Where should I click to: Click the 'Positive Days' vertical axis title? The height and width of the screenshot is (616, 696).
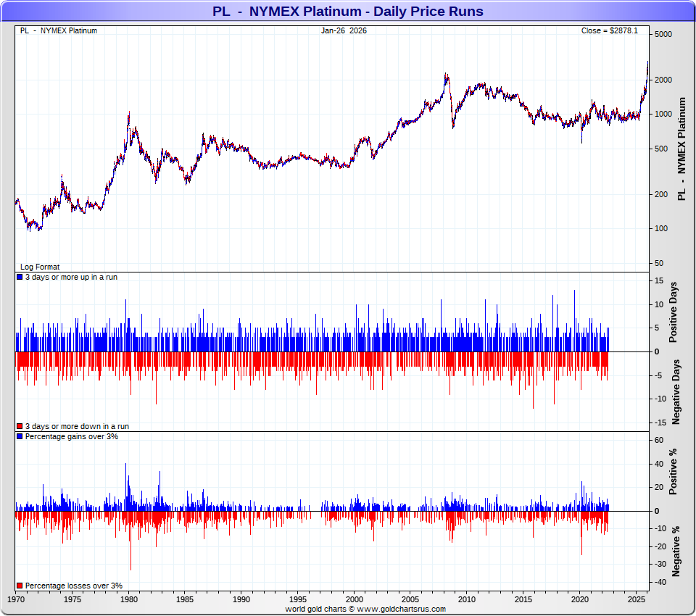(674, 312)
